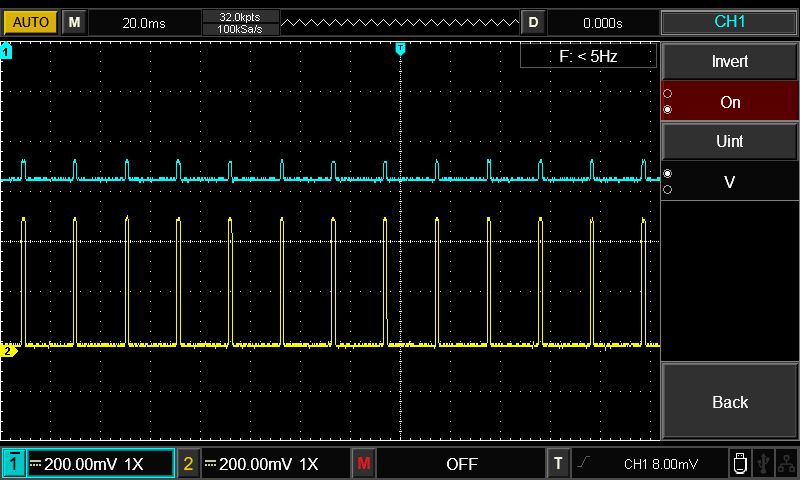Image resolution: width=800 pixels, height=480 pixels.
Task: Open the 20.0ms timebase setting
Action: pos(145,22)
